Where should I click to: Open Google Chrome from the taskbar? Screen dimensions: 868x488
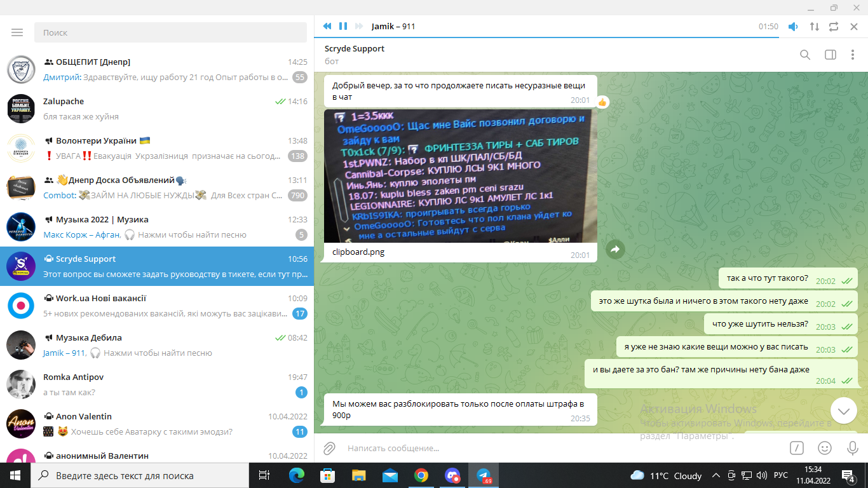421,475
